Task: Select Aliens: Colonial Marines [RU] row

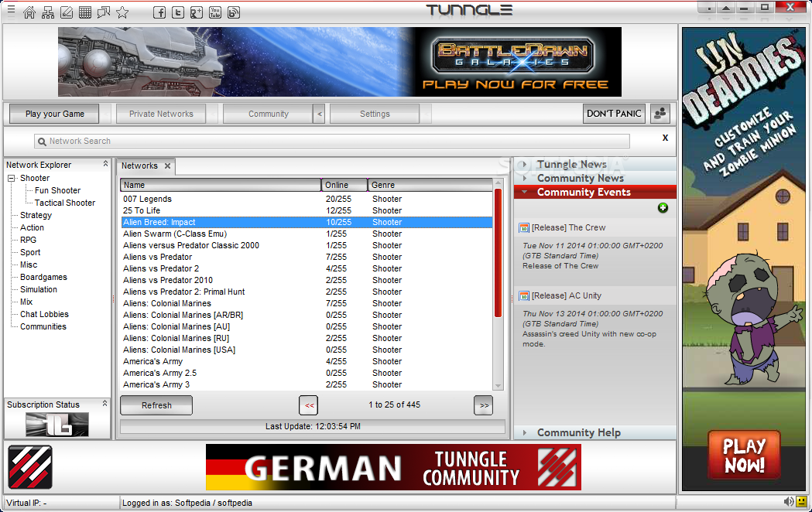Action: click(307, 338)
